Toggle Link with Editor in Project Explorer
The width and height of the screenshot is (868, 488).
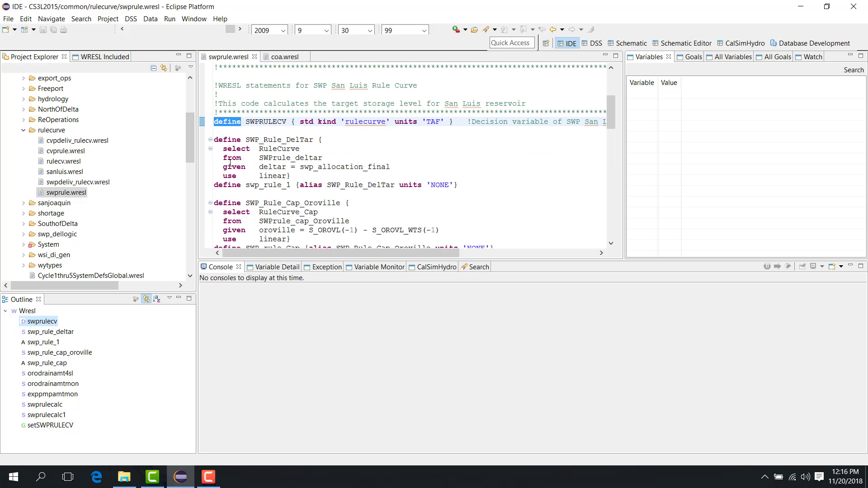click(164, 68)
